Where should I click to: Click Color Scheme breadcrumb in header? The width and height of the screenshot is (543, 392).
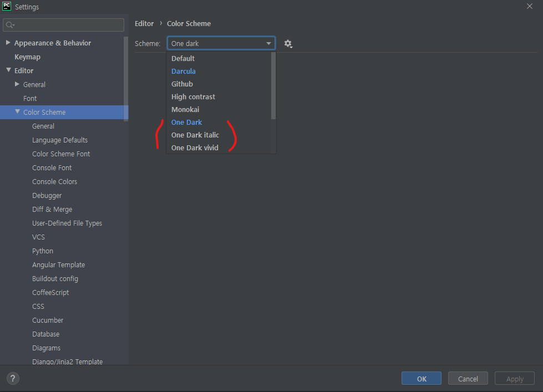pos(189,23)
